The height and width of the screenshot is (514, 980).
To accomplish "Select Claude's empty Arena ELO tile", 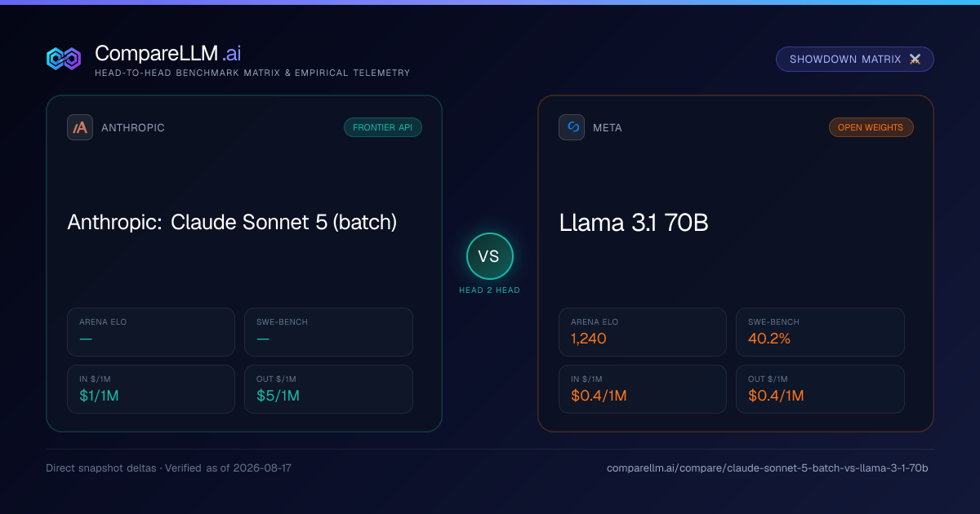I will [150, 332].
